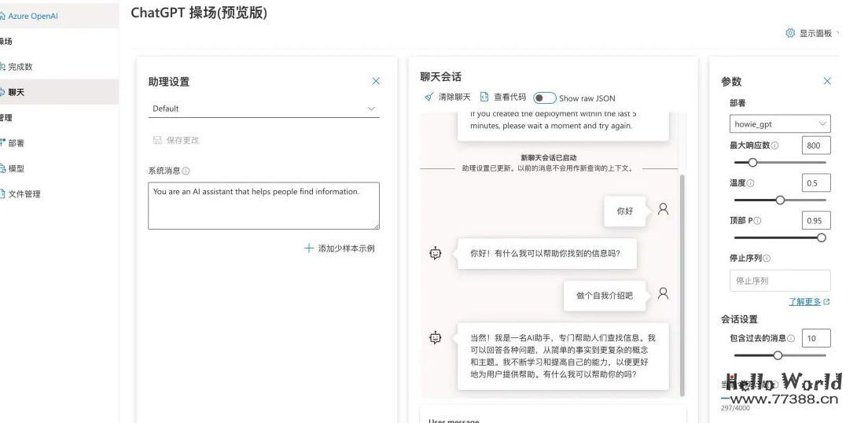Screen dimensions: 868x423
Task: Edit the 顶部 P value 0.95
Action: [816, 220]
